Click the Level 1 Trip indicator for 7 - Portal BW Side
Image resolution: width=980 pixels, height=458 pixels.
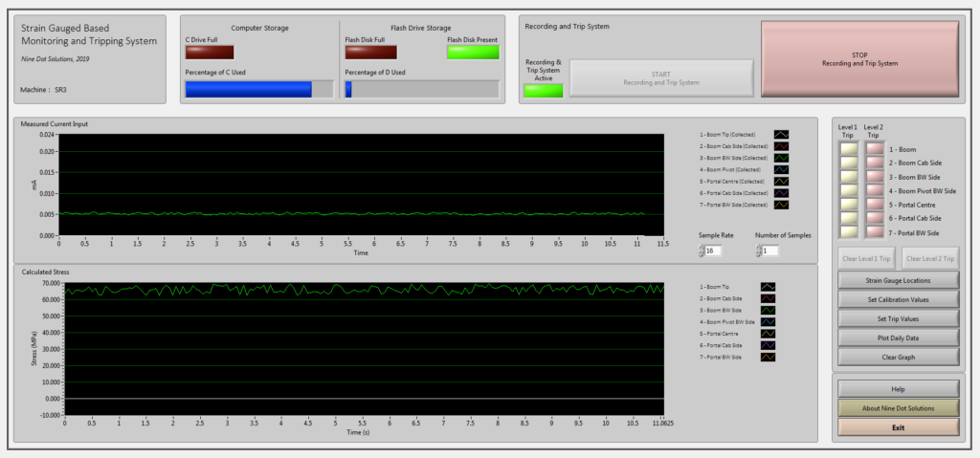(849, 231)
